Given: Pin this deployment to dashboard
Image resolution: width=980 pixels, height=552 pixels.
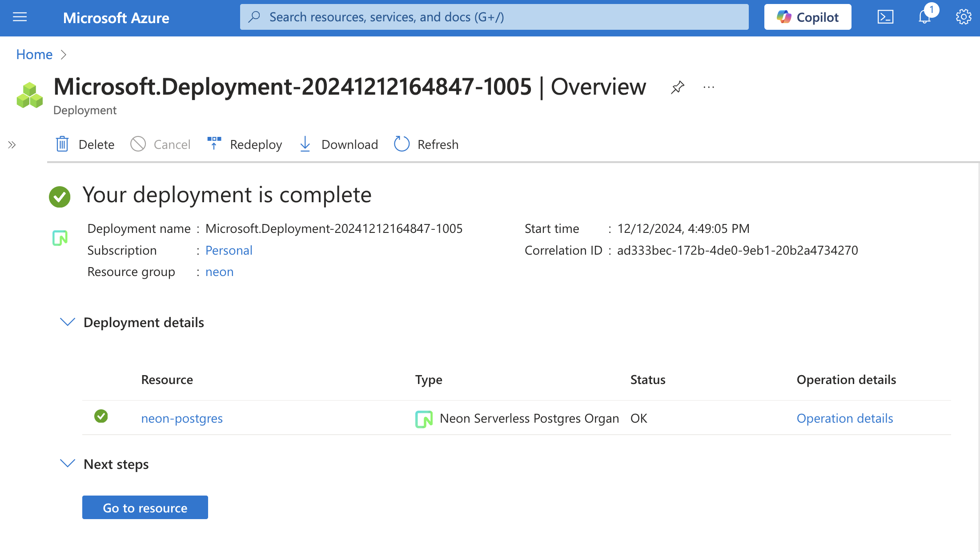Looking at the screenshot, I should [677, 87].
